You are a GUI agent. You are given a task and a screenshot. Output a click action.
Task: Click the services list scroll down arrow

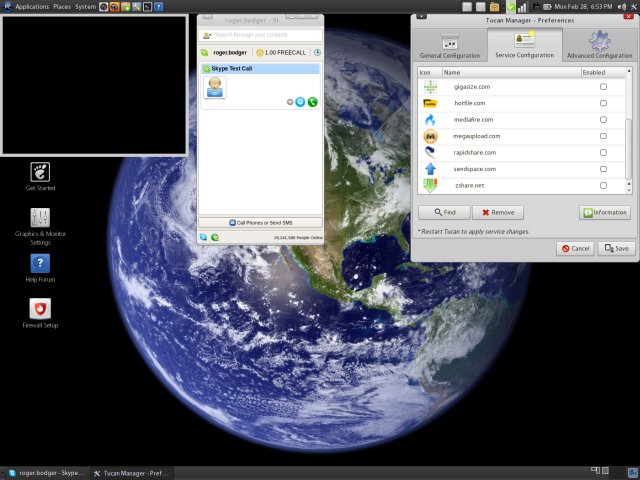pos(629,190)
